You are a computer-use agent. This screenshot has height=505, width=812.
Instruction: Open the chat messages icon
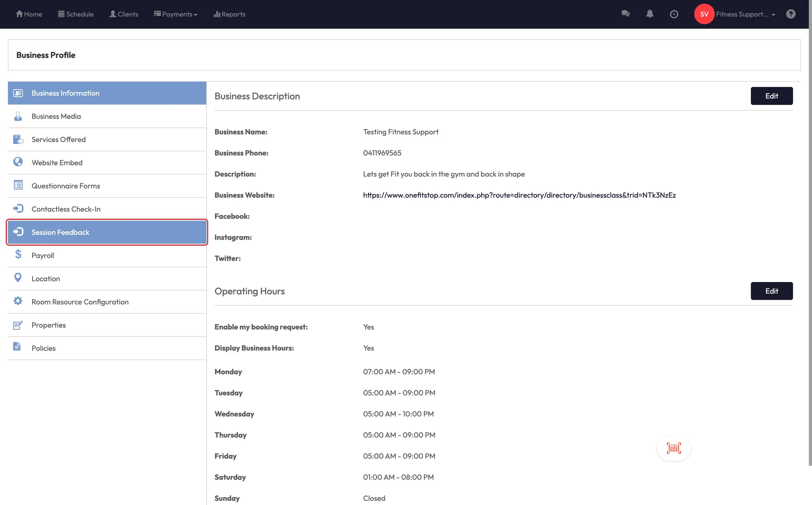(625, 14)
